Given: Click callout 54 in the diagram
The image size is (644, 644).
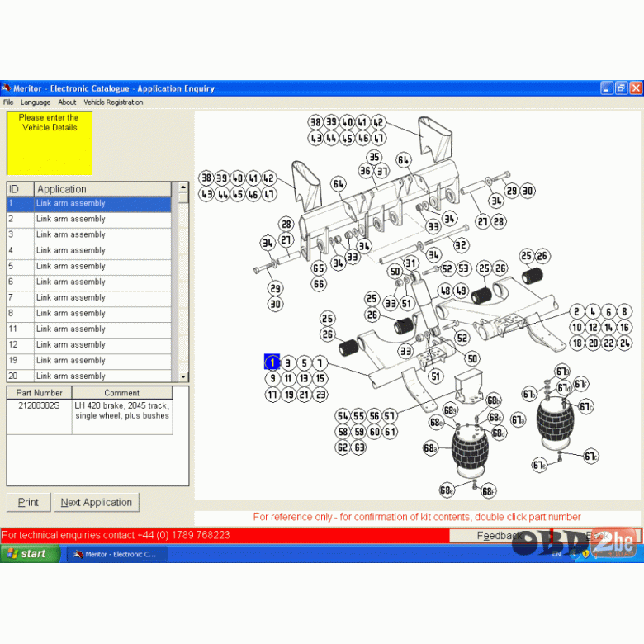Looking at the screenshot, I should (x=343, y=416).
